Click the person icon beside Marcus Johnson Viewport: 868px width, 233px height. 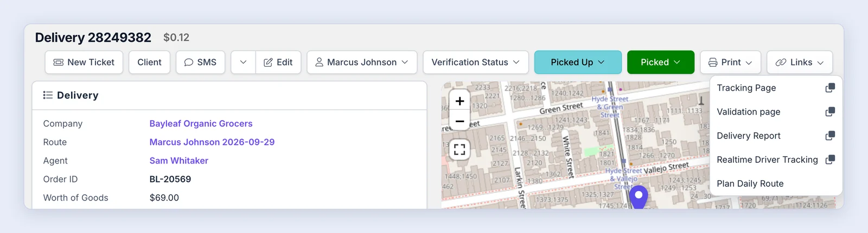coord(320,62)
